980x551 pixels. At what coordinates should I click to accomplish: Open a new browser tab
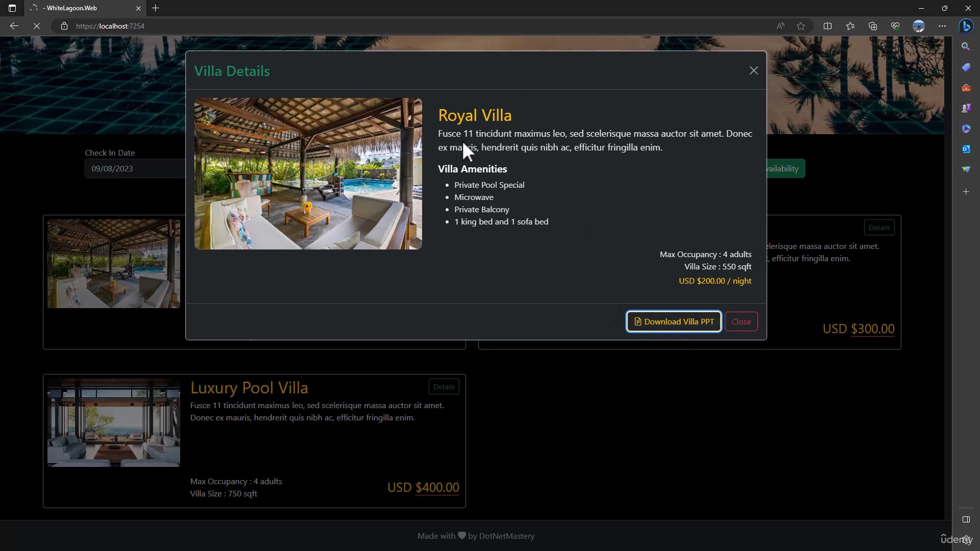(x=156, y=8)
